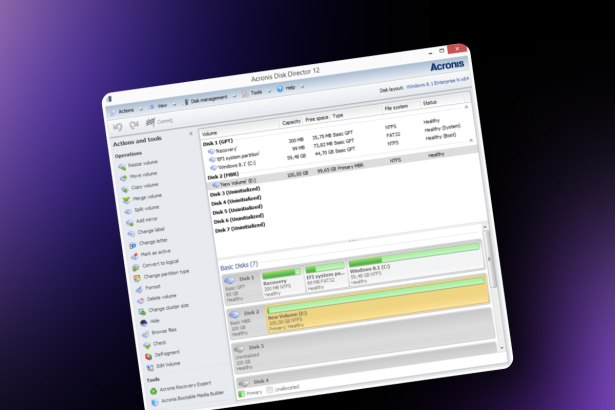Click the Resize volume icon
The image size is (615, 410).
[x=122, y=164]
